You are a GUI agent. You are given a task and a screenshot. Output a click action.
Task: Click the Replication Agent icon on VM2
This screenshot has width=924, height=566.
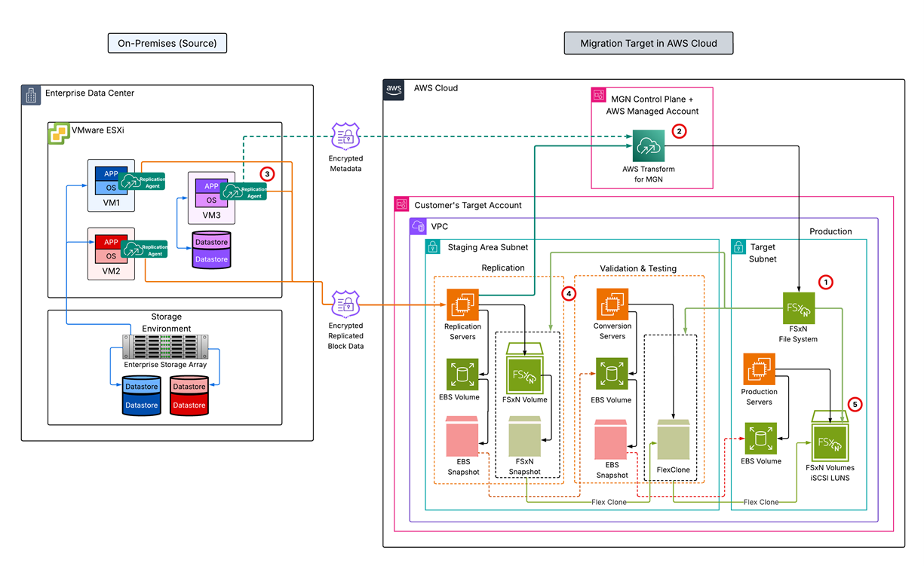(x=143, y=249)
